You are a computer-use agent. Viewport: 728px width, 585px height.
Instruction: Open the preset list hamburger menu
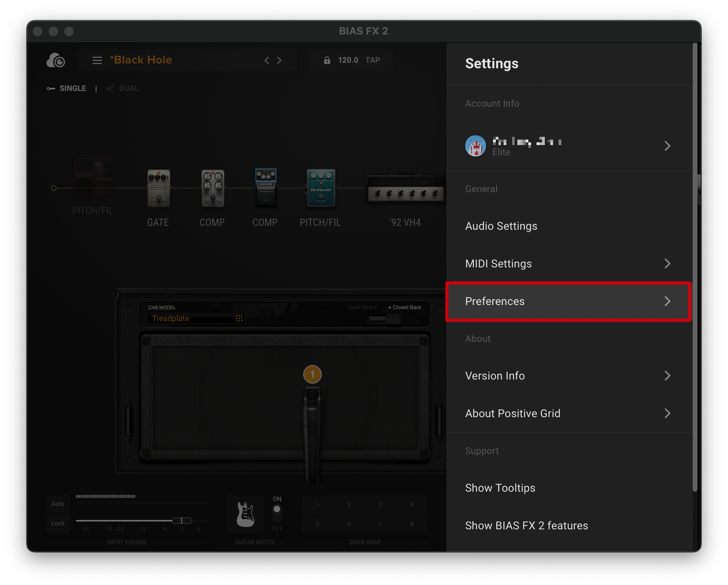97,60
